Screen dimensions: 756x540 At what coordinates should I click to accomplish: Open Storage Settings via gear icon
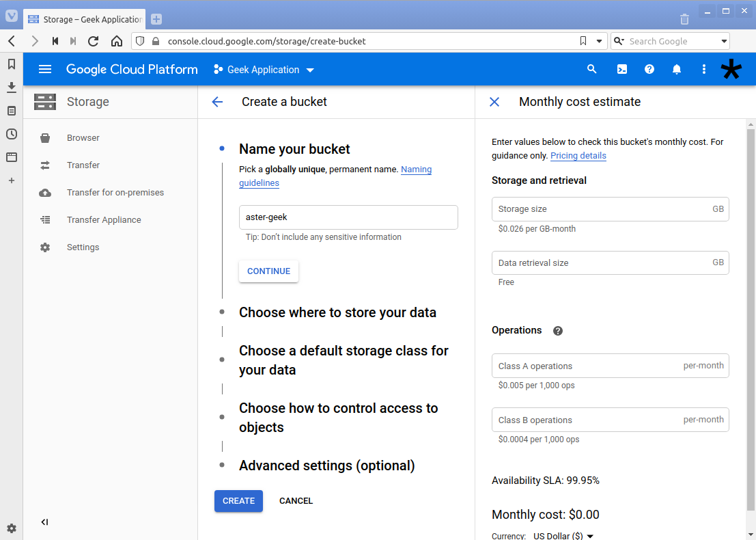(x=83, y=247)
